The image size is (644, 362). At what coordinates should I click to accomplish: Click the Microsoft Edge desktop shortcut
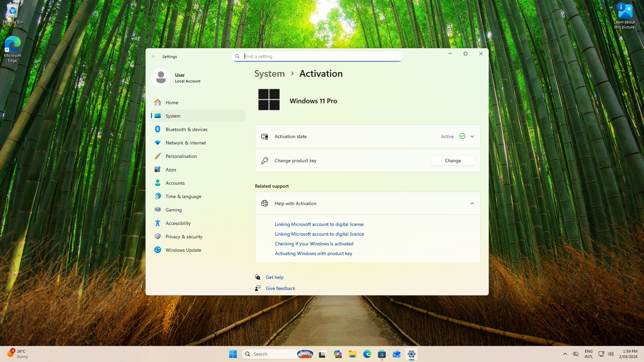point(12,49)
